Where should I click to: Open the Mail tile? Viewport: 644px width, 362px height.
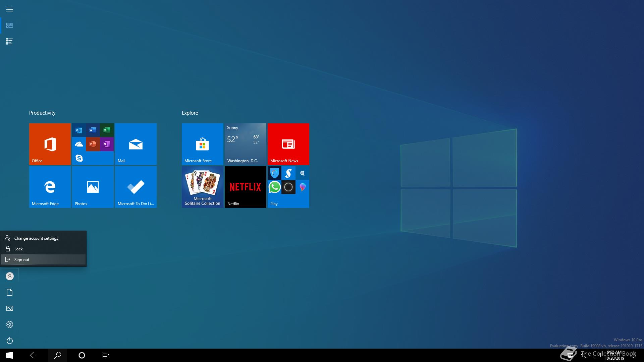(x=136, y=144)
